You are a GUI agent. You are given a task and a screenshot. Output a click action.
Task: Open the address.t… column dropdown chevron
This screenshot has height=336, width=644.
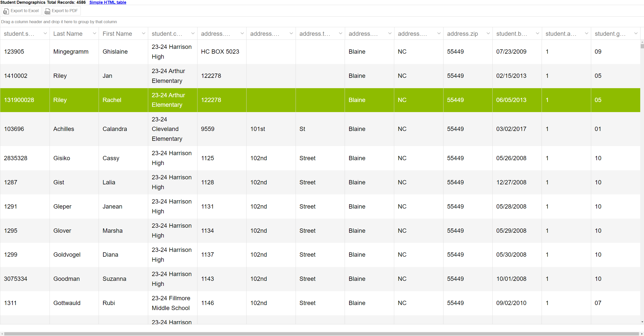coord(341,33)
